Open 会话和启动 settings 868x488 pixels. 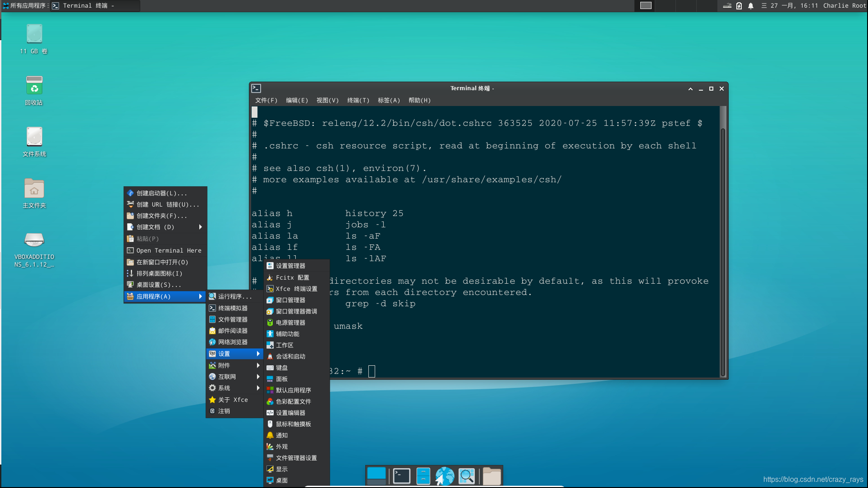pyautogui.click(x=296, y=356)
